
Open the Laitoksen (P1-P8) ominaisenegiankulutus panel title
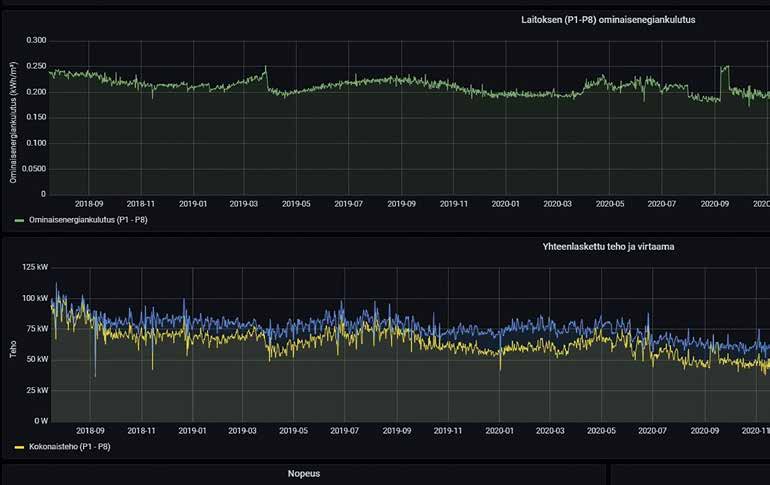[x=608, y=20]
